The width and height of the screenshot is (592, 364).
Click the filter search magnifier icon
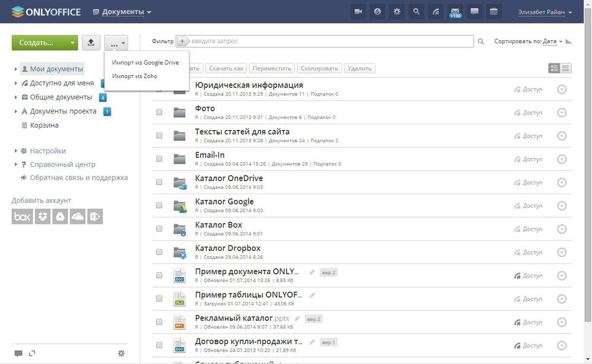(x=481, y=41)
